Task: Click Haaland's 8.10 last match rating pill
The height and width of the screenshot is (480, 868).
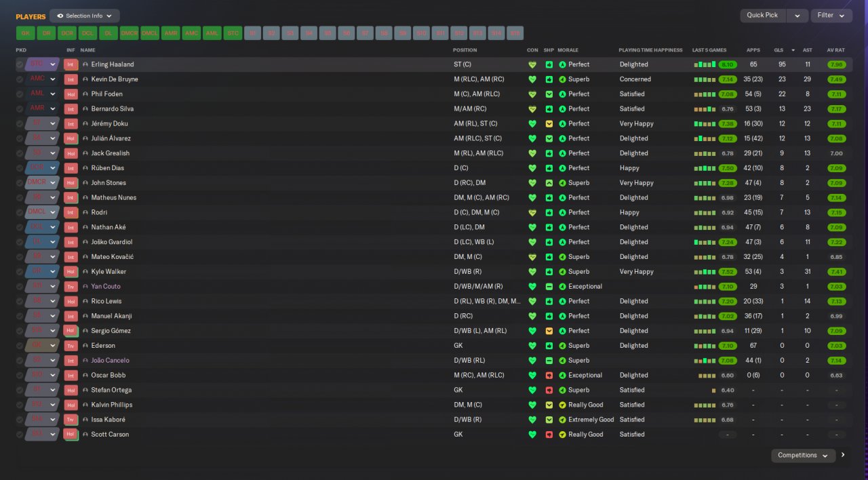Action: click(x=728, y=64)
